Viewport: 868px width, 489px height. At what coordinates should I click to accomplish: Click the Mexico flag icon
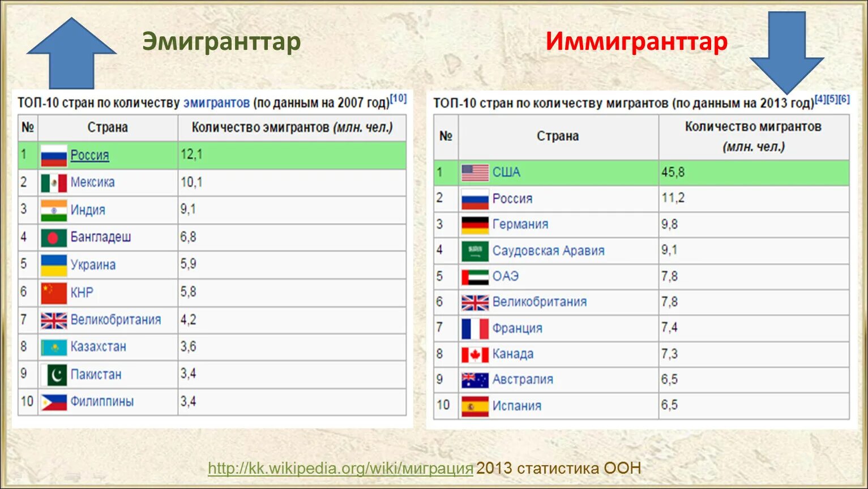pos(54,183)
